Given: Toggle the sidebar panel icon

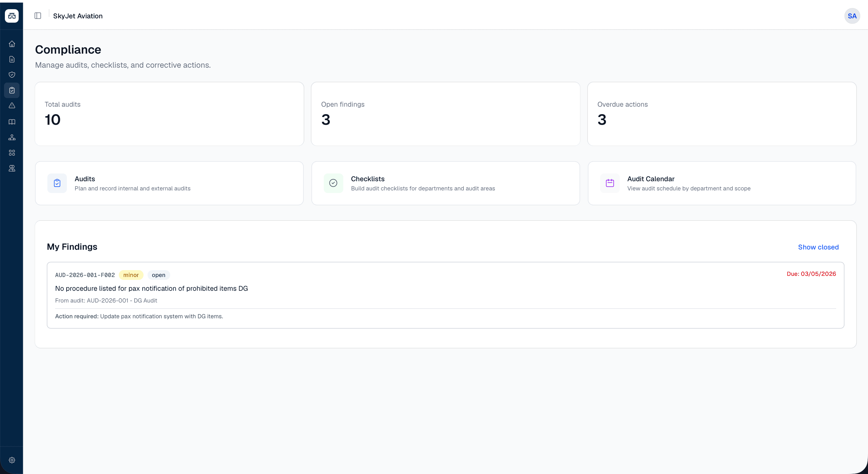Looking at the screenshot, I should (x=38, y=16).
